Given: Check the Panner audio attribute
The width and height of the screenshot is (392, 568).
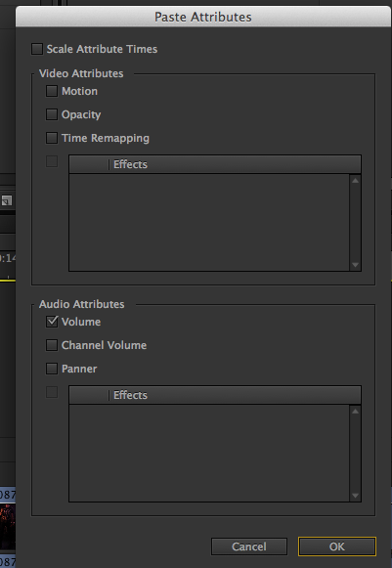Looking at the screenshot, I should [x=52, y=369].
